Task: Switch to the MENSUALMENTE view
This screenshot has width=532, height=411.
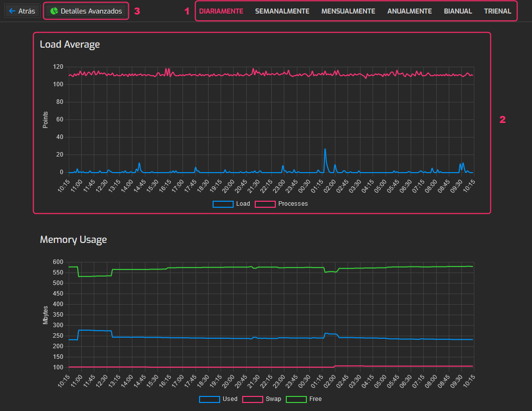Action: (x=348, y=11)
